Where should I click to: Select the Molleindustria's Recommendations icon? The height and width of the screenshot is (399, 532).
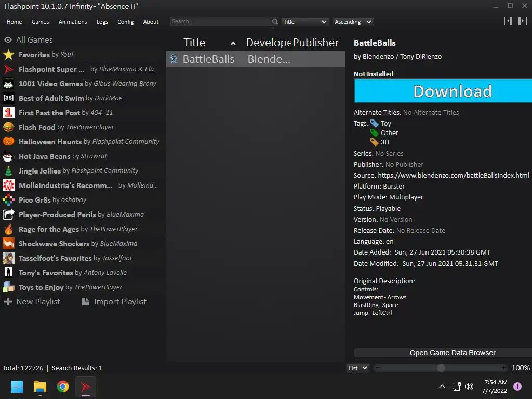point(8,185)
